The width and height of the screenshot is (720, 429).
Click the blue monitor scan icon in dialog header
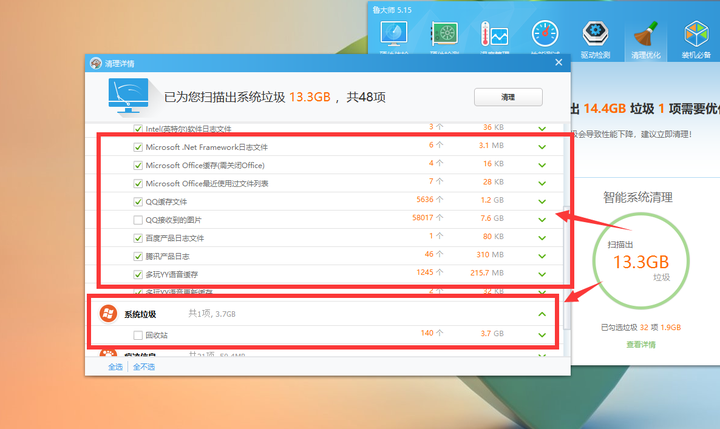[x=128, y=96]
